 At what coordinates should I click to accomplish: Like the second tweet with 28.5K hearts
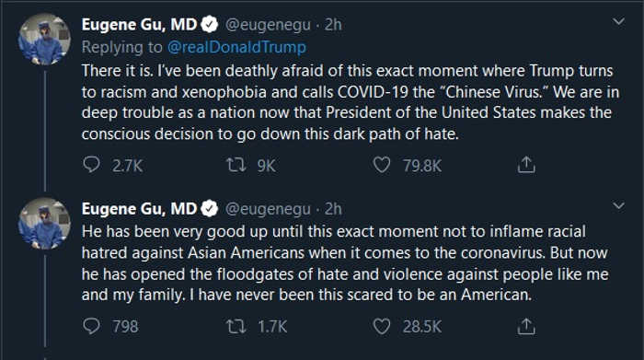pyautogui.click(x=382, y=326)
